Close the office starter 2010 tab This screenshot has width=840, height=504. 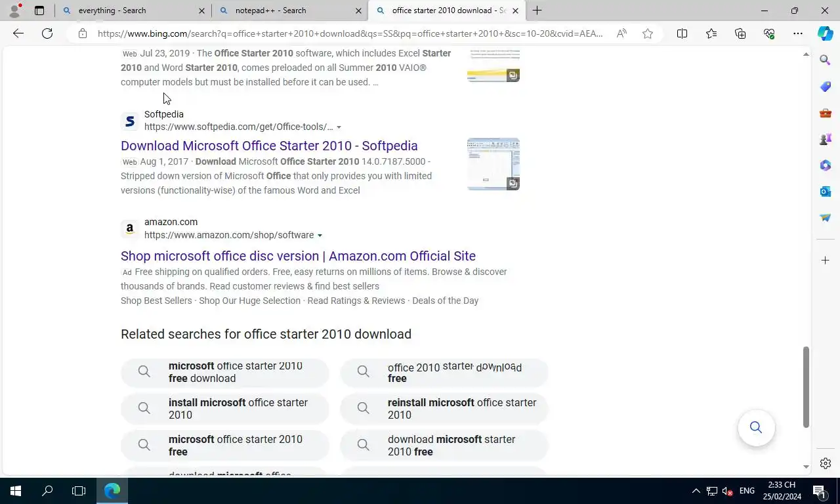tap(515, 10)
